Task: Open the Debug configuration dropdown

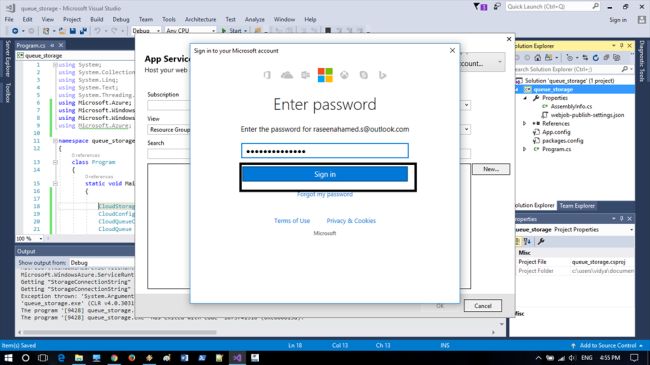Action: tap(146, 31)
